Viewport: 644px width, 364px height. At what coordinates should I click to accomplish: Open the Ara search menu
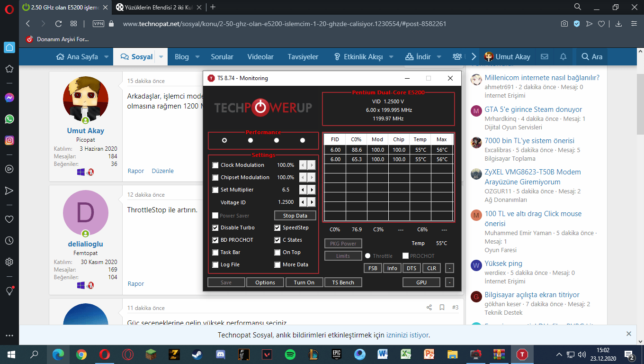tap(592, 57)
